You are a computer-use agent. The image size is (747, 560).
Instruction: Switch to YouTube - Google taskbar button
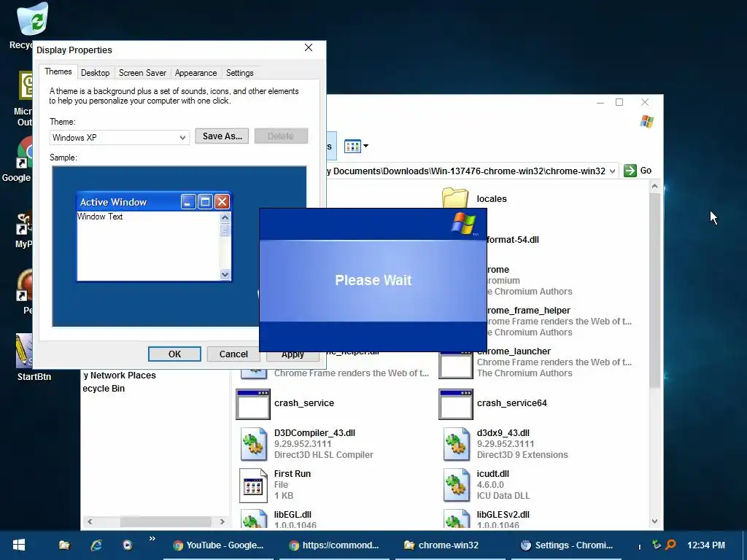pyautogui.click(x=219, y=545)
